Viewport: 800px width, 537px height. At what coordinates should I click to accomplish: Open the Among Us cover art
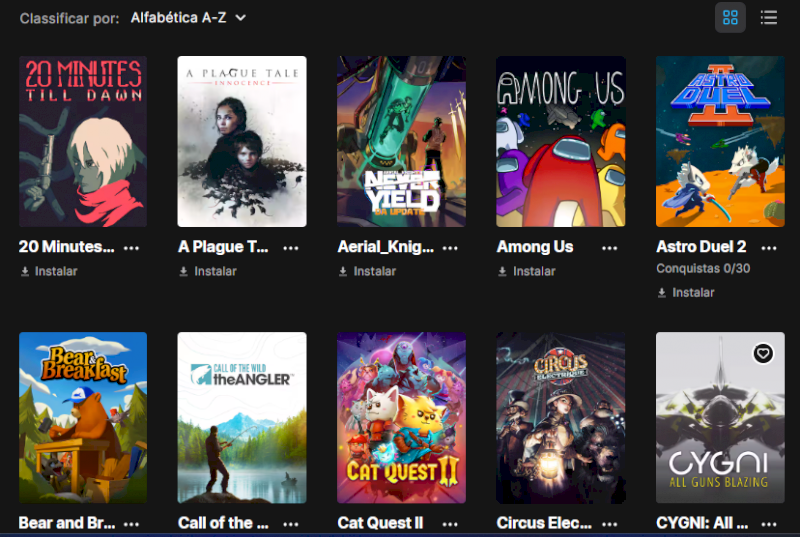tap(560, 141)
